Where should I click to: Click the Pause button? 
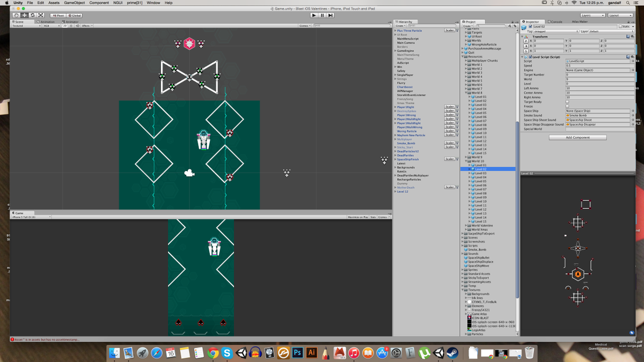[323, 15]
